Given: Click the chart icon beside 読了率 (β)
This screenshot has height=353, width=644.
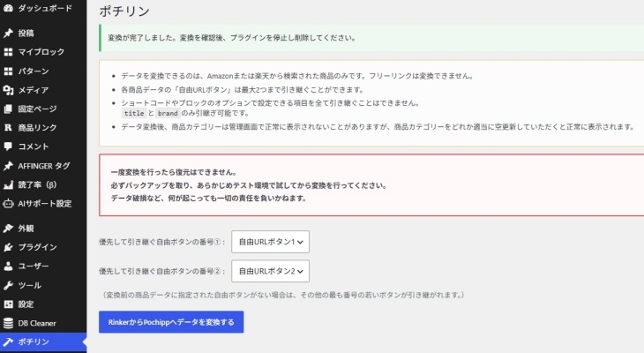Looking at the screenshot, I should 8,185.
